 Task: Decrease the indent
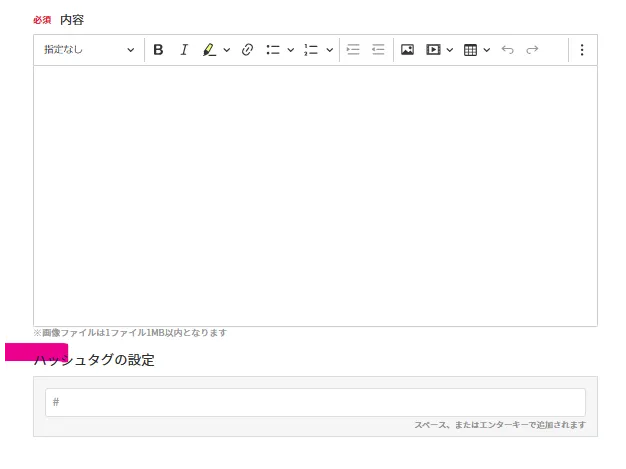coord(378,50)
